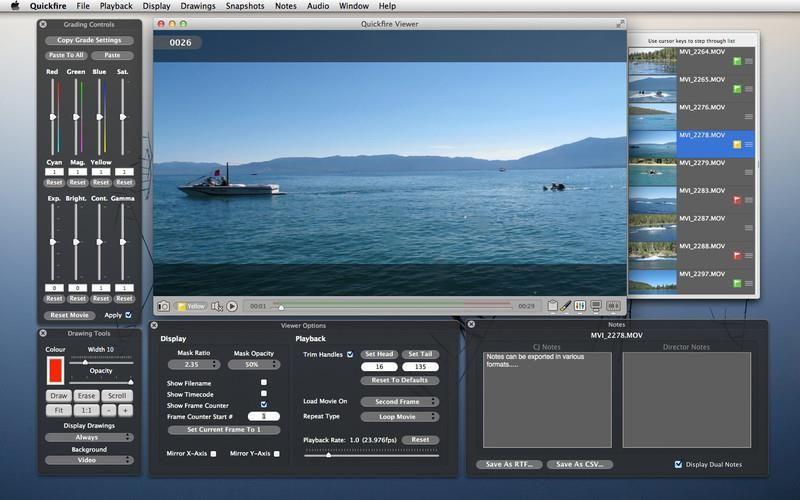Open the Playback menu

coord(116,6)
